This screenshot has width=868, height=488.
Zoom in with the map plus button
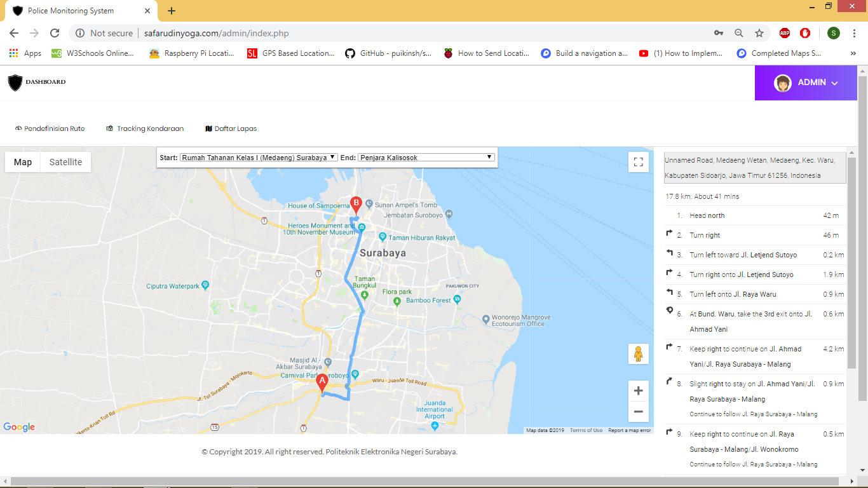click(x=638, y=391)
